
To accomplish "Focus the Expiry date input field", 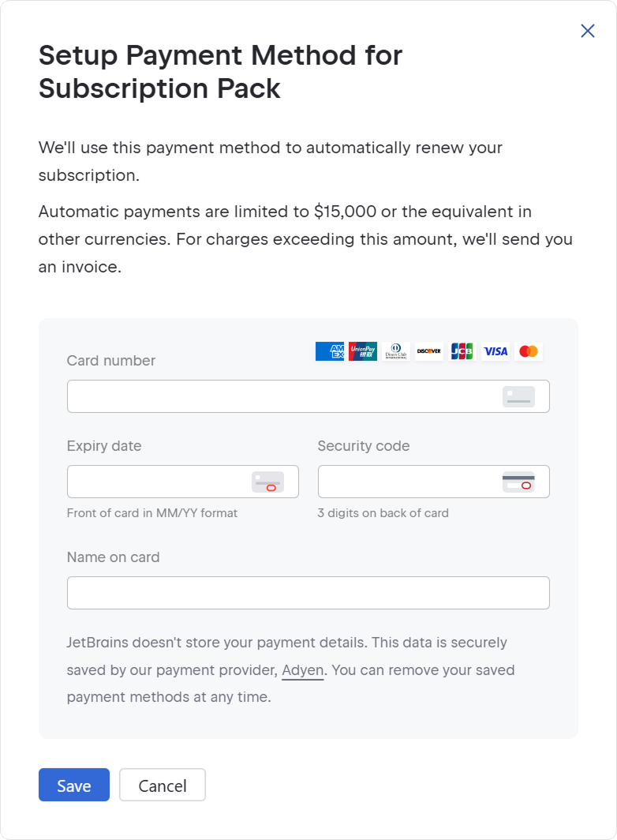I will tap(142, 482).
